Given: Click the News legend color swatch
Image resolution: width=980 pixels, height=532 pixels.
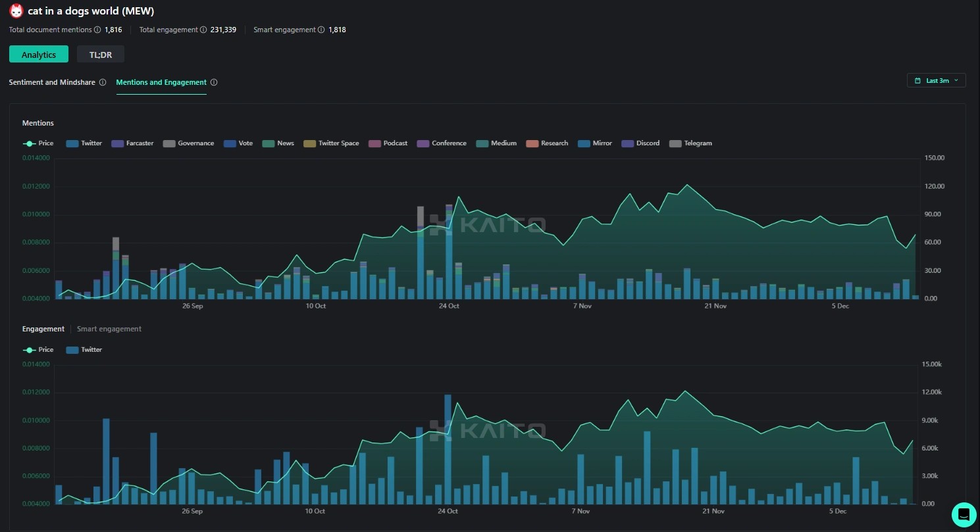Looking at the screenshot, I should 268,143.
